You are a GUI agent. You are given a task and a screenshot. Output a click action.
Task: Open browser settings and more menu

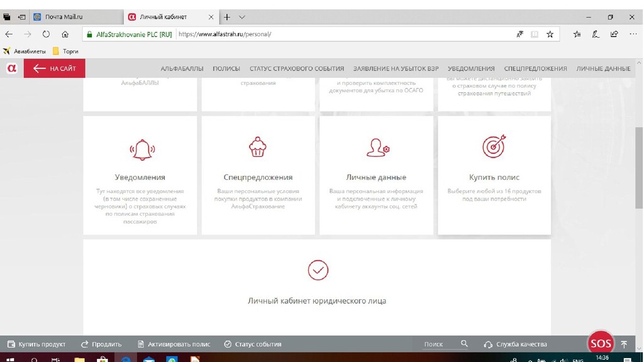coord(633,35)
